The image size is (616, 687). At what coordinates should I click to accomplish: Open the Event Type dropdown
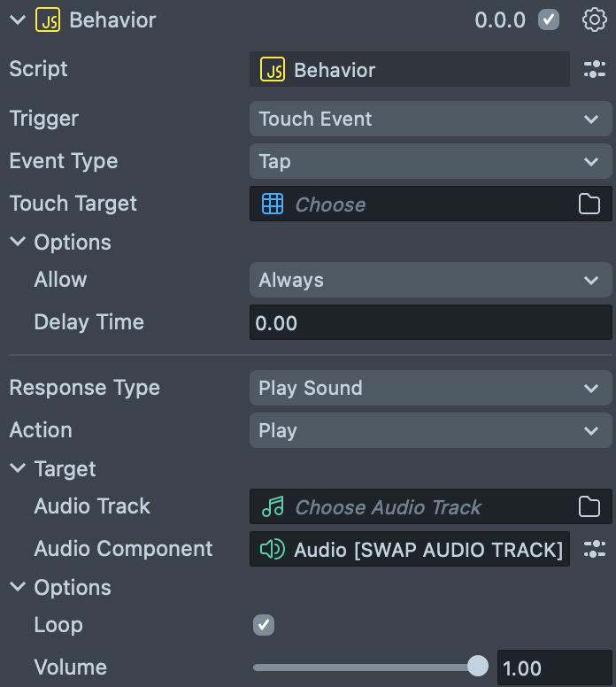[430, 161]
